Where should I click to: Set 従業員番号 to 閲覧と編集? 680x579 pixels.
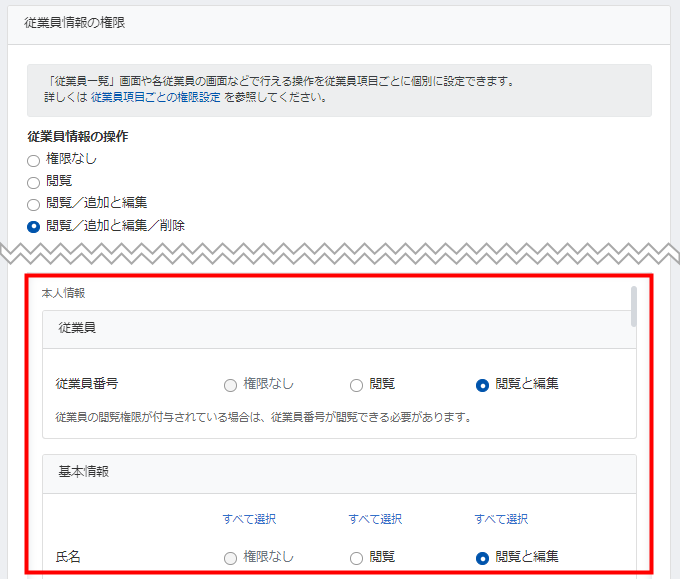[482, 385]
